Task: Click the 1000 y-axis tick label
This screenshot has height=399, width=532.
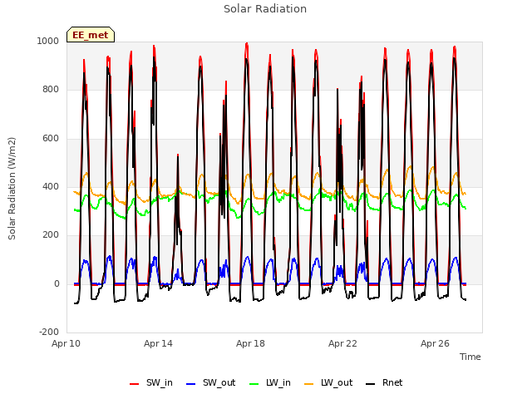Action: click(48, 42)
